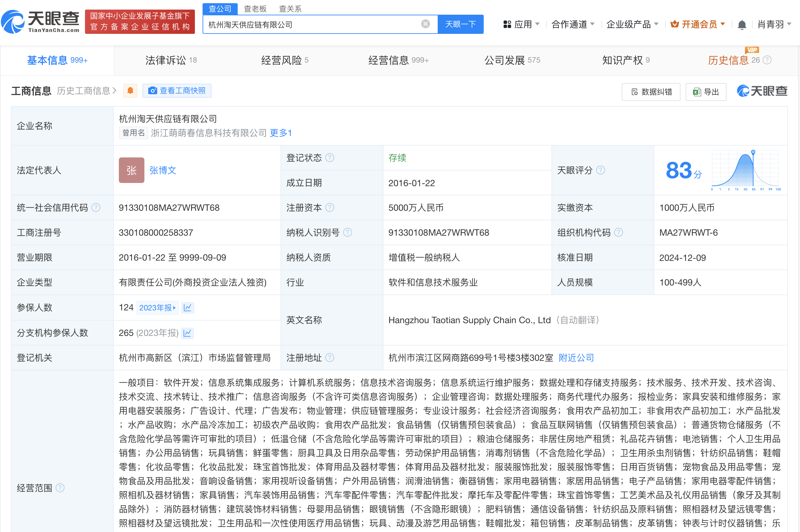The width and height of the screenshot is (800, 532).
Task: Click former name 浙江萌萌春信息科技有限公司
Action: tap(209, 133)
